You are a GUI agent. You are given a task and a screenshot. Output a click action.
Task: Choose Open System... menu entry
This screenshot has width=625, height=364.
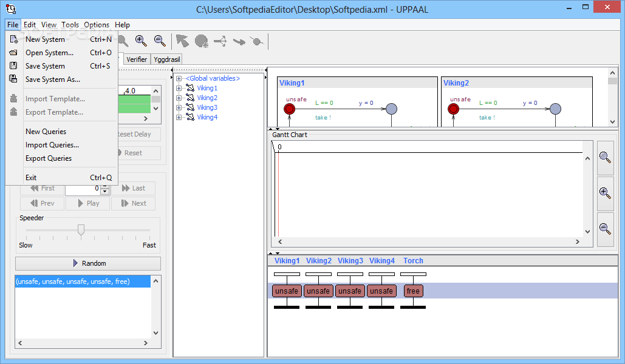point(62,53)
